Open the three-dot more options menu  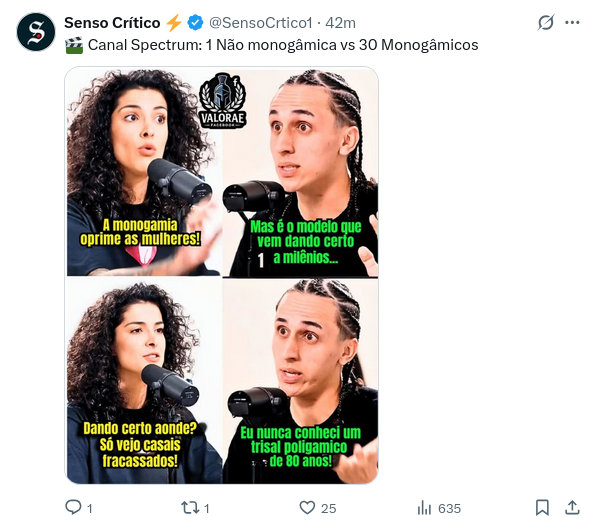tap(572, 23)
